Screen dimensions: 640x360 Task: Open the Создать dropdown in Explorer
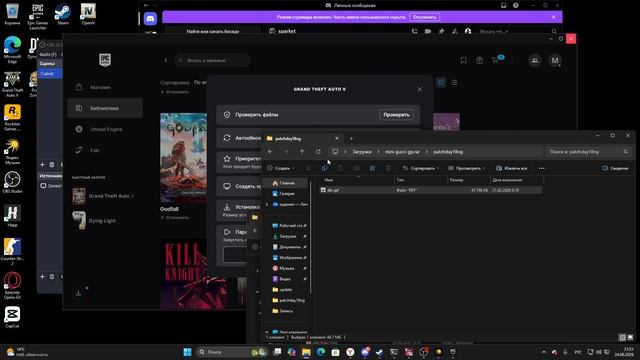pos(281,168)
